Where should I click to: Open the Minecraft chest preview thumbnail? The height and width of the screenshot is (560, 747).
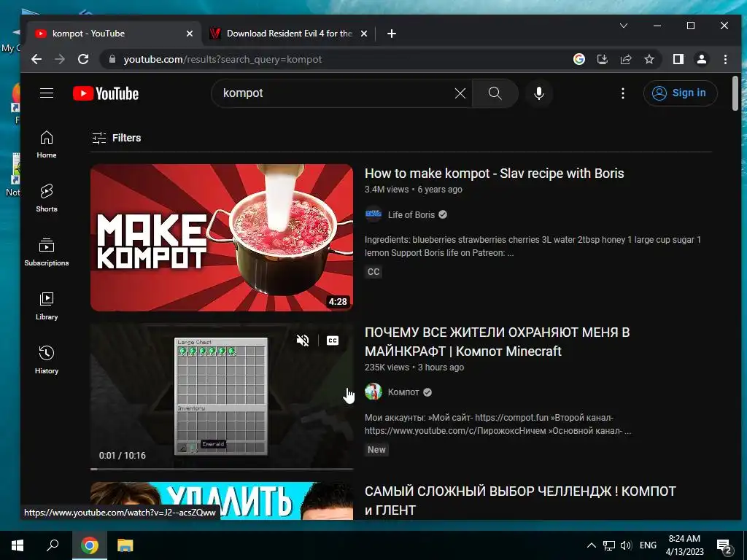click(x=222, y=396)
